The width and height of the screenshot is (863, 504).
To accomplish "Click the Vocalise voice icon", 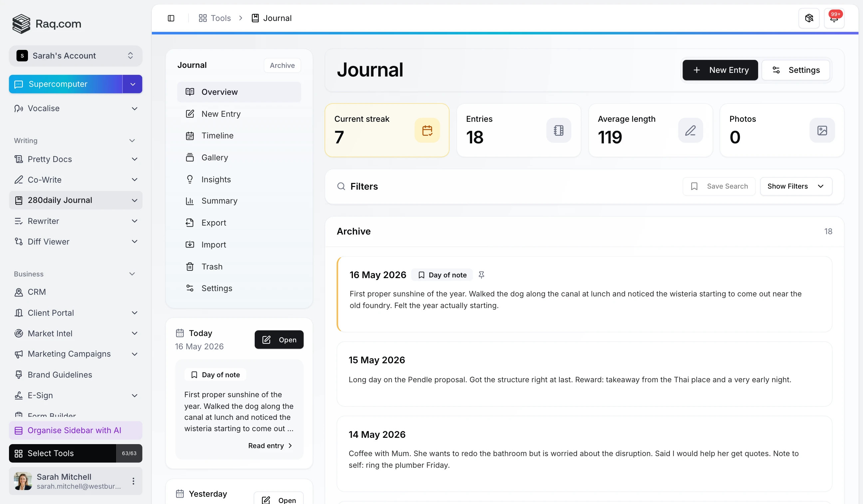I will [19, 108].
